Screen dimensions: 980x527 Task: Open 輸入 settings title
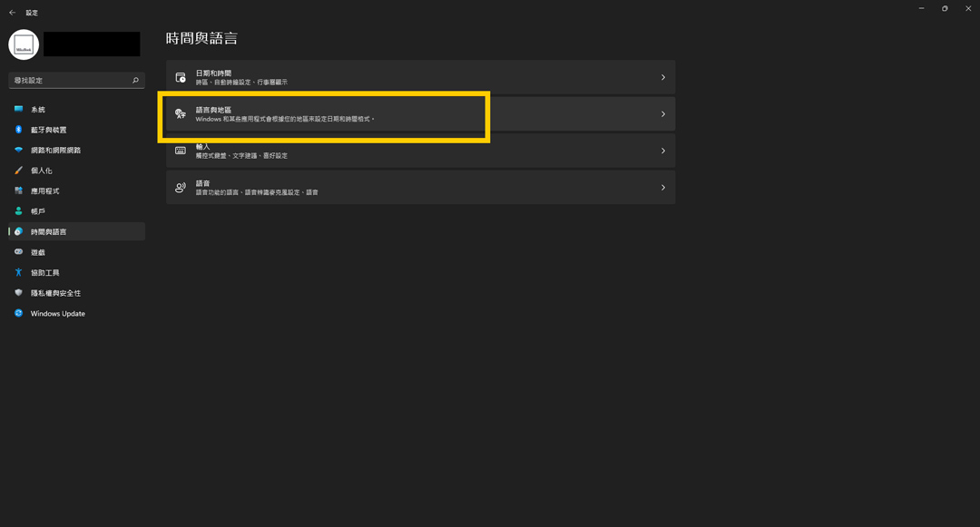[202, 147]
